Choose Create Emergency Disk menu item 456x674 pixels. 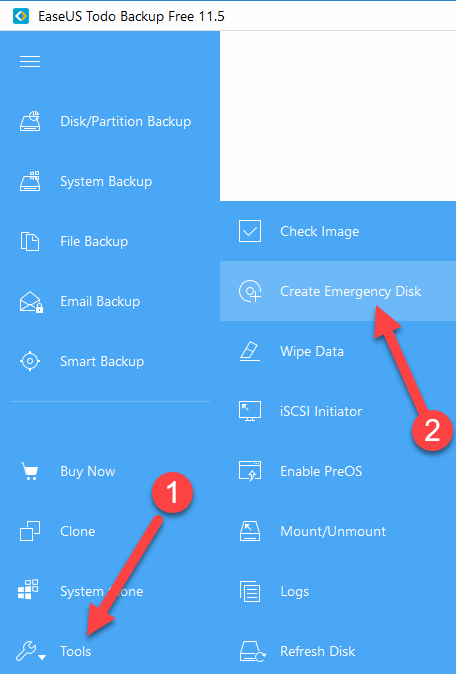pos(338,291)
